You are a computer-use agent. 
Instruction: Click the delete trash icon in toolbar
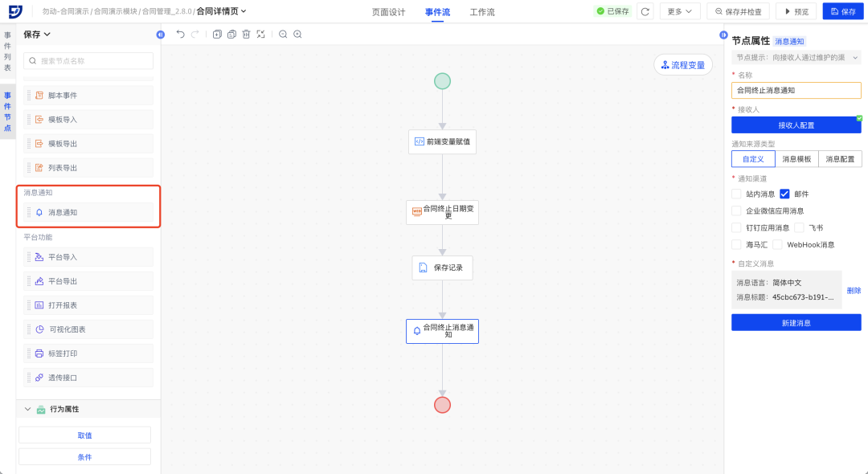[x=246, y=35]
